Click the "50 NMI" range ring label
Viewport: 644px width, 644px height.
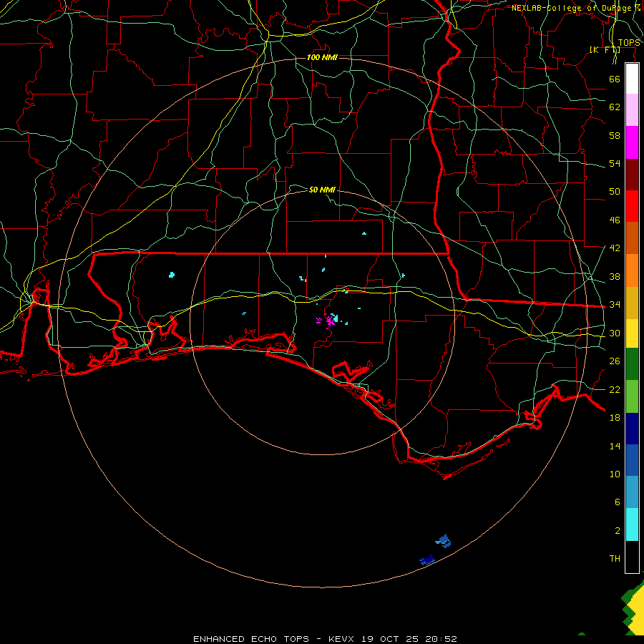[322, 190]
